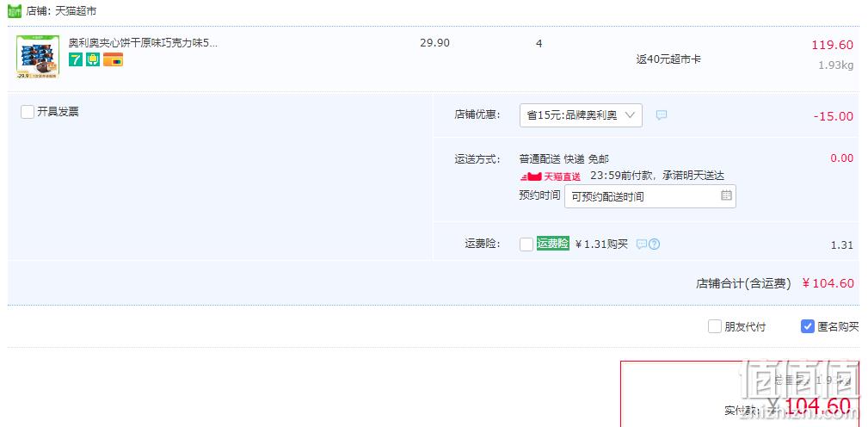Click the 店铺合计 ￥104.60 total
The width and height of the screenshot is (868, 427).
[x=775, y=283]
